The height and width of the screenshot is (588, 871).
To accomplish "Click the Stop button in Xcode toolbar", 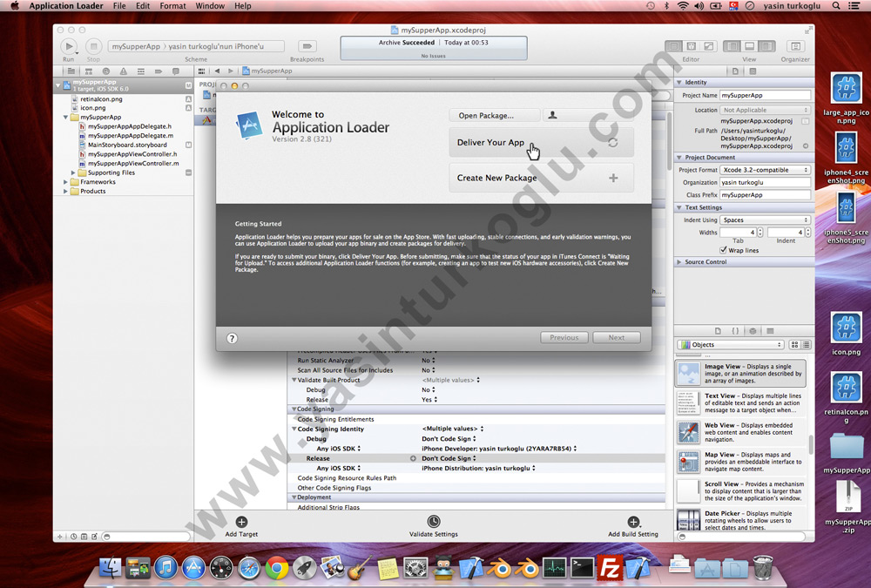I will [93, 47].
